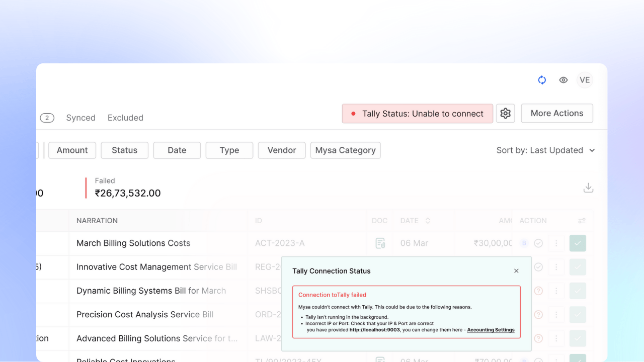Image resolution: width=644 pixels, height=362 pixels.
Task: Open the More Actions button
Action: coord(557,113)
